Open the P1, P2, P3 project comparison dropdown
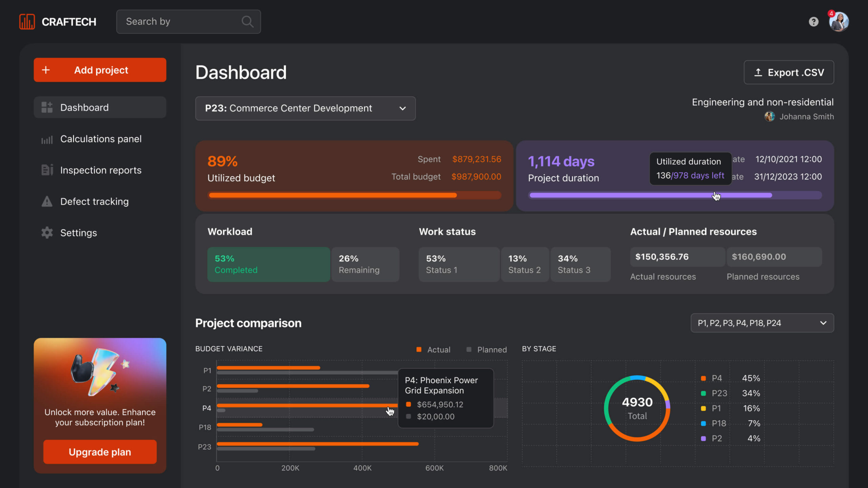 tap(762, 323)
